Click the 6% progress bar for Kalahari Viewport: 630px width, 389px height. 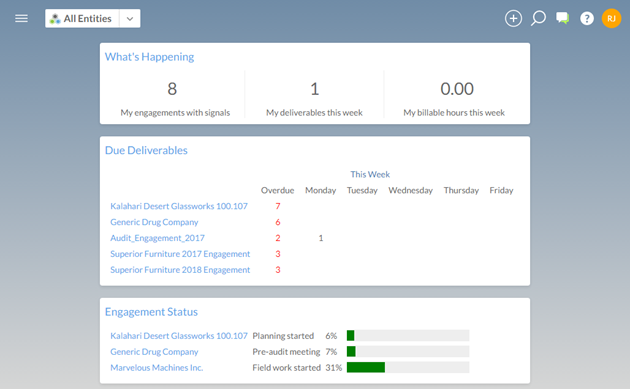[408, 336]
